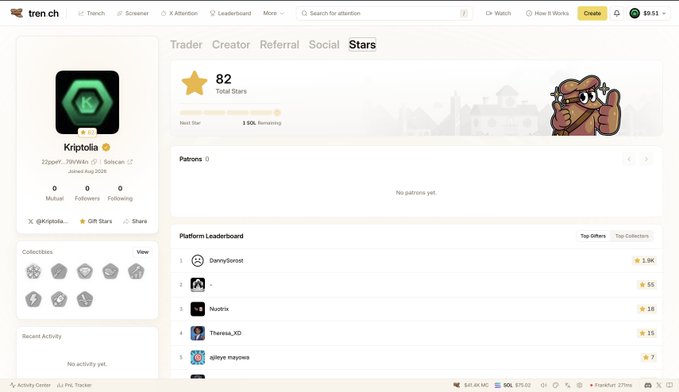
Task: Click the Watch link
Action: point(498,13)
